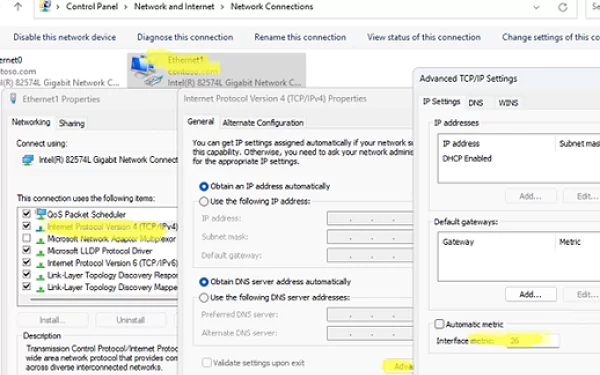The image size is (600, 375).
Task: Click the Link-Layer Topology Discovery Mapper icon
Action: (40, 288)
